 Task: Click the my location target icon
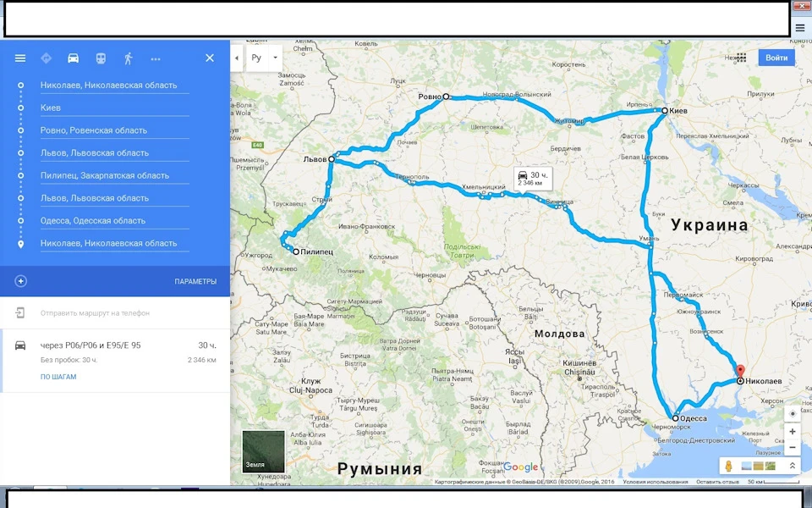[x=793, y=414]
